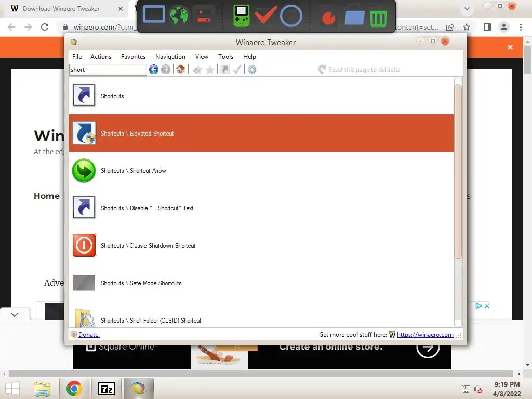The image size is (532, 399).
Task: Click the export shortcut arrow toolbar icon
Action: (224, 70)
